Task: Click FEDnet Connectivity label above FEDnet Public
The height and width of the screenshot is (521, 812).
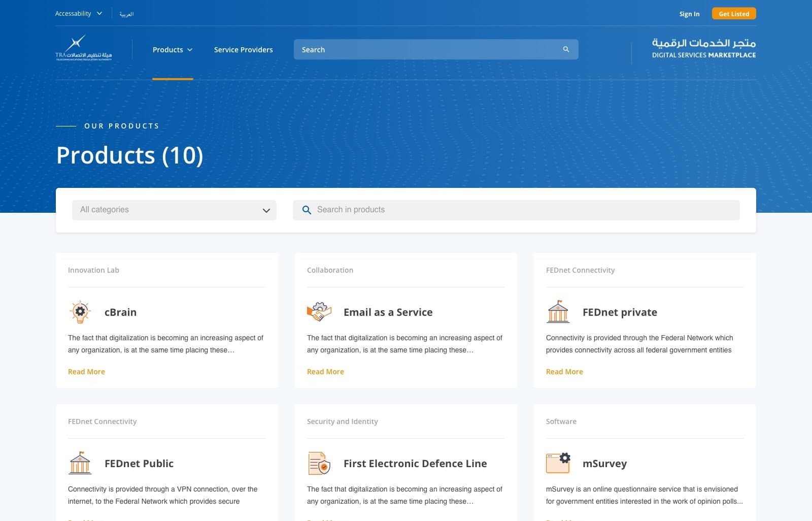Action: click(x=102, y=421)
